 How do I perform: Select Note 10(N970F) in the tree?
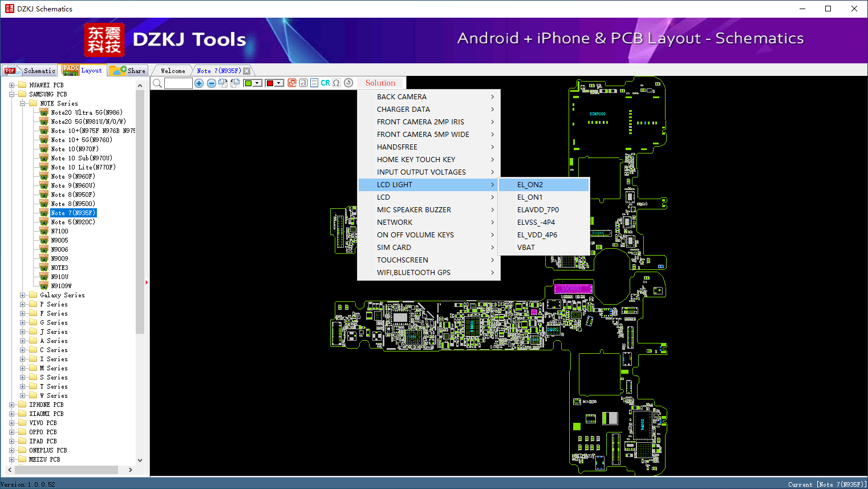pos(75,149)
